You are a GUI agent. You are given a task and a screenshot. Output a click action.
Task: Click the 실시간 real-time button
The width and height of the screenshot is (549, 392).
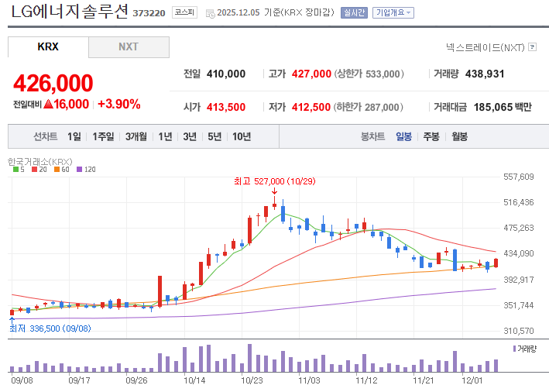point(354,13)
